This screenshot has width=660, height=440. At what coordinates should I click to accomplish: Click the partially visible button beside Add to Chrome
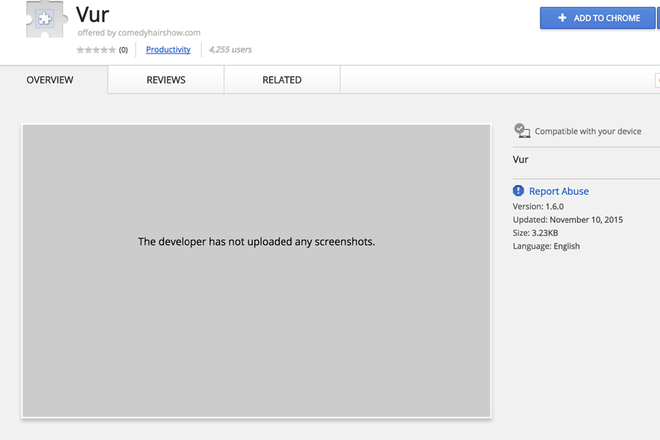click(657, 18)
